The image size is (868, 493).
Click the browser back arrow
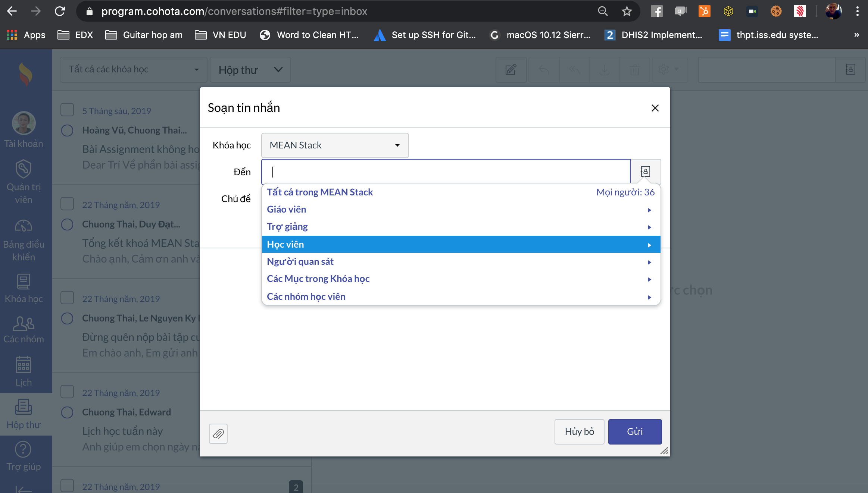coord(12,11)
